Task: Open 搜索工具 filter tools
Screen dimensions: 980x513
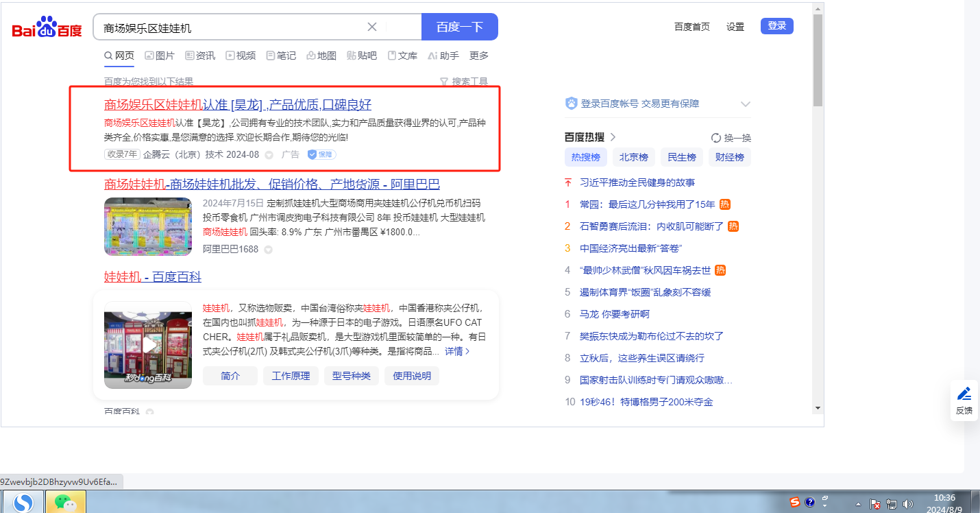Action: (463, 82)
